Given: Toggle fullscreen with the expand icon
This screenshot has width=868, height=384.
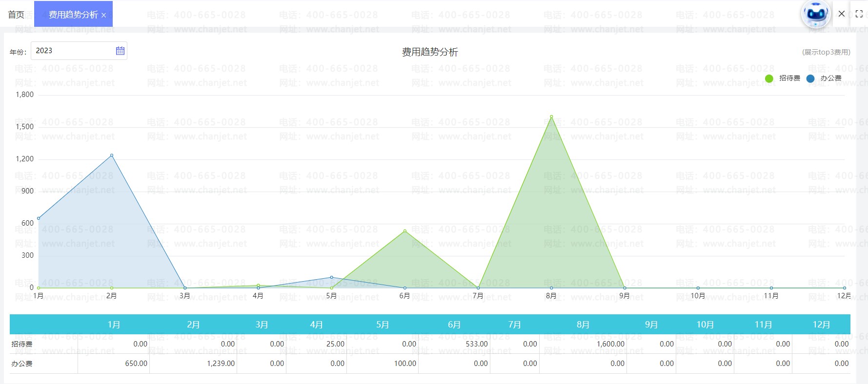Looking at the screenshot, I should pyautogui.click(x=859, y=14).
